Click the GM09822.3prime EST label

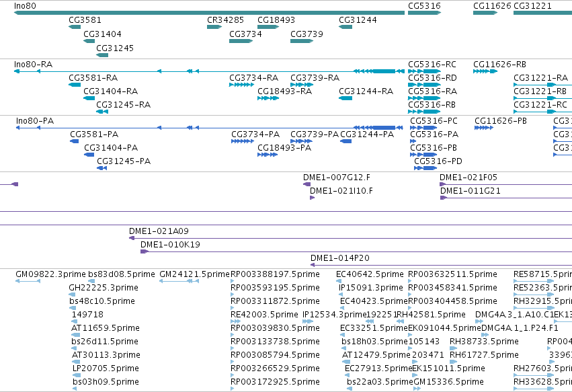click(x=50, y=274)
